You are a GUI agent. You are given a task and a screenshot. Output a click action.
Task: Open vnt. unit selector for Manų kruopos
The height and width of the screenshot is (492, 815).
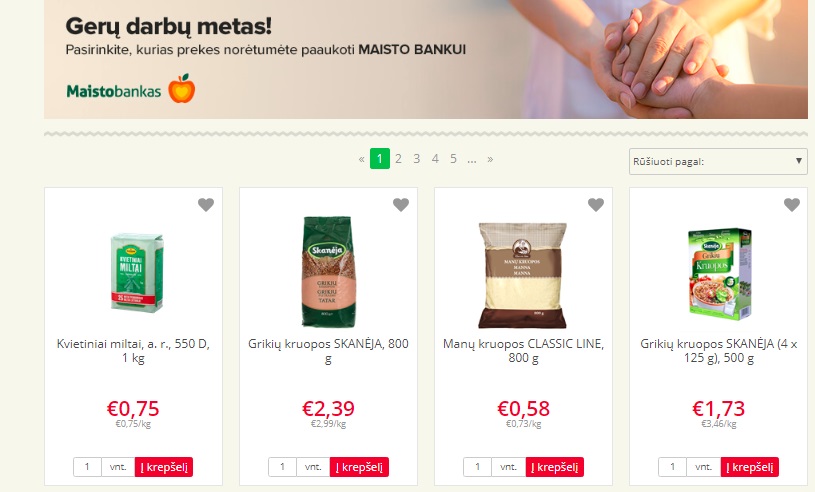pyautogui.click(x=508, y=467)
